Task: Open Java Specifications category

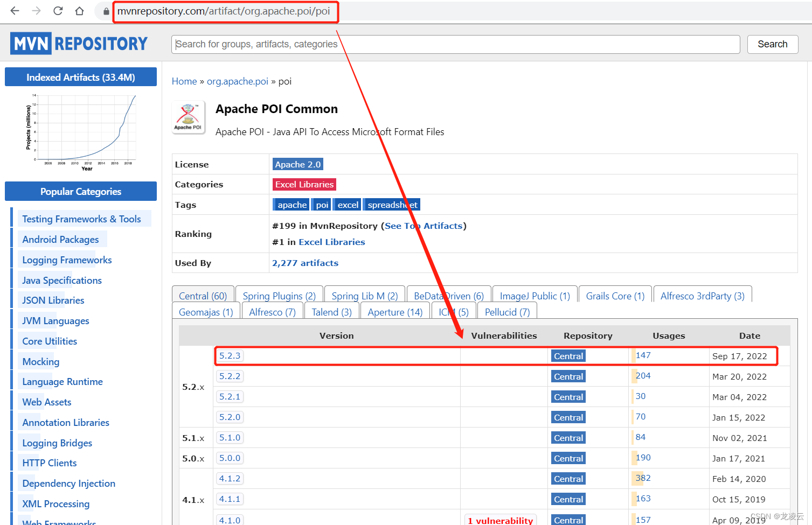Action: 61,281
